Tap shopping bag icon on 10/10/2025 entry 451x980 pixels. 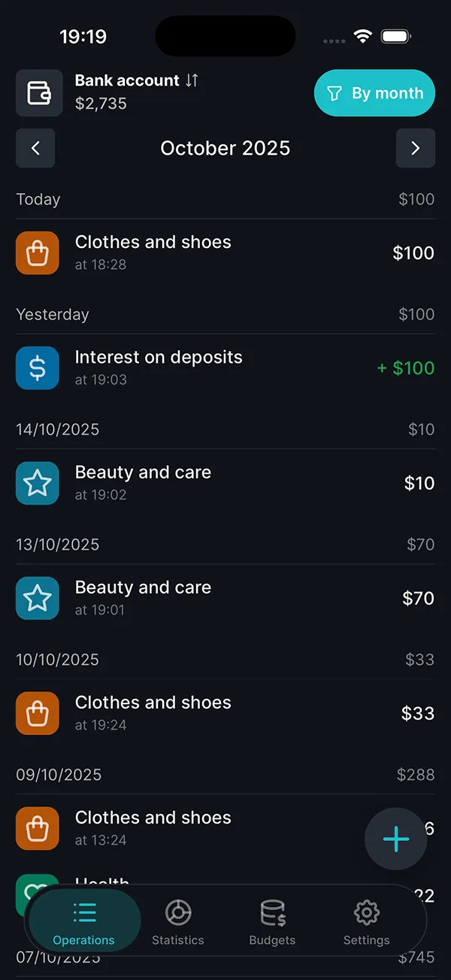coord(38,713)
